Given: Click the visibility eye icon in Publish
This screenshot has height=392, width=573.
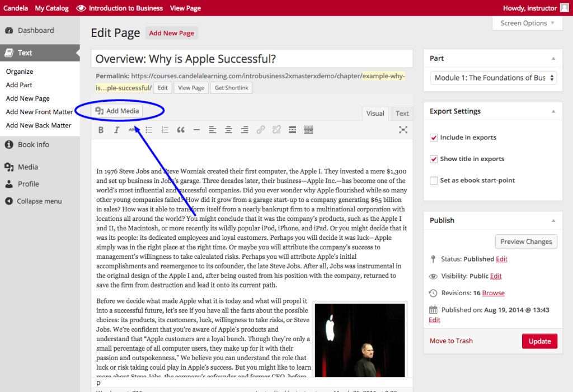Looking at the screenshot, I should coord(433,276).
